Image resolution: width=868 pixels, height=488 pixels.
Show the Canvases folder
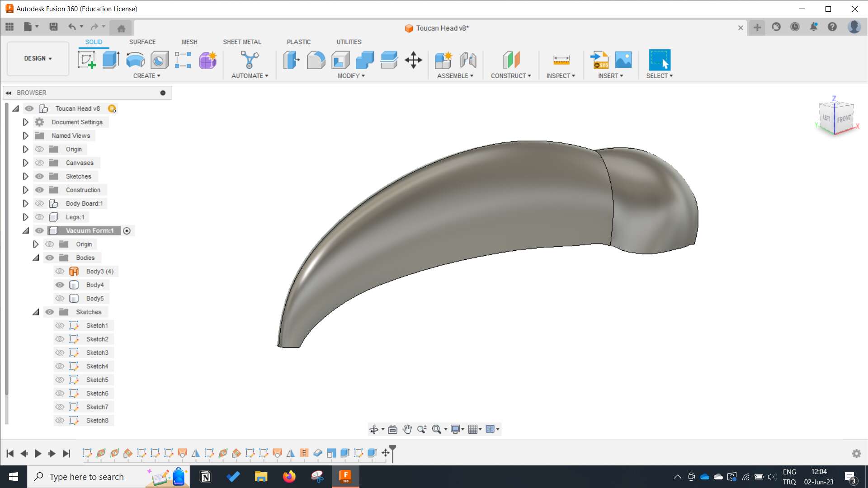(40, 163)
